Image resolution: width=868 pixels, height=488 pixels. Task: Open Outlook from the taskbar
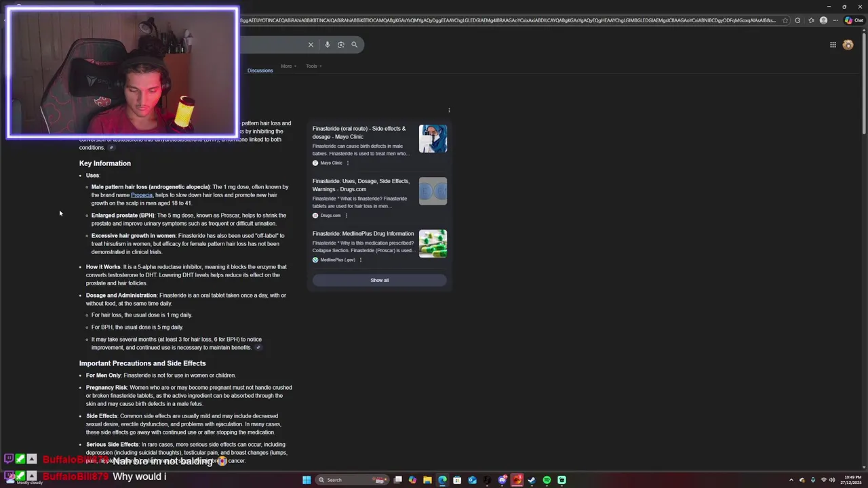472,480
